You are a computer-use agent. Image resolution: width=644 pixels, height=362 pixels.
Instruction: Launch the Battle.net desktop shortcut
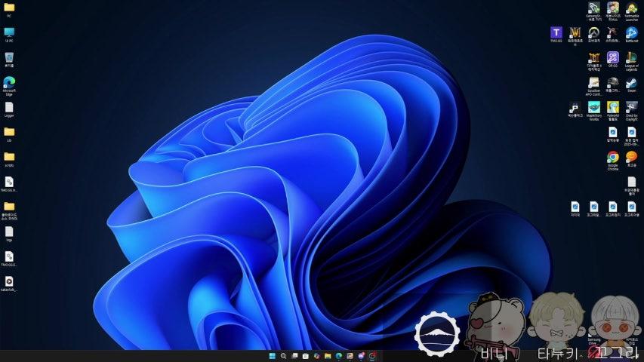[632, 32]
